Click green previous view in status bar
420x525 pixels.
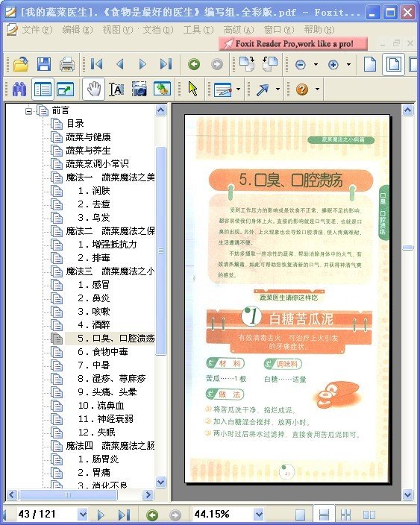click(x=152, y=515)
